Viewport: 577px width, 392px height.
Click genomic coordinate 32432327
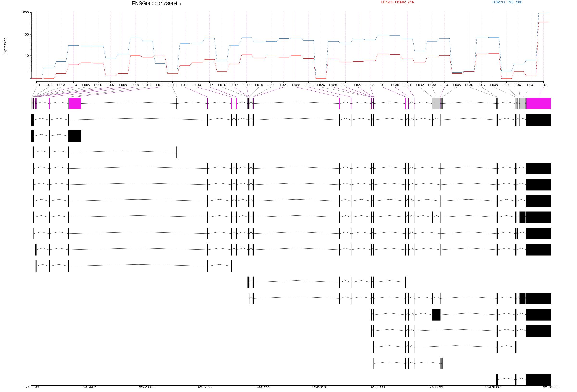[x=205, y=387]
